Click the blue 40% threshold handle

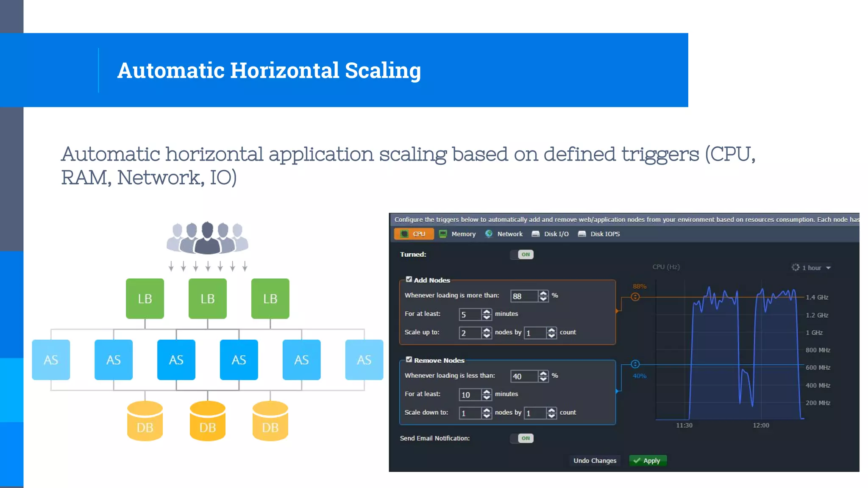(x=635, y=364)
